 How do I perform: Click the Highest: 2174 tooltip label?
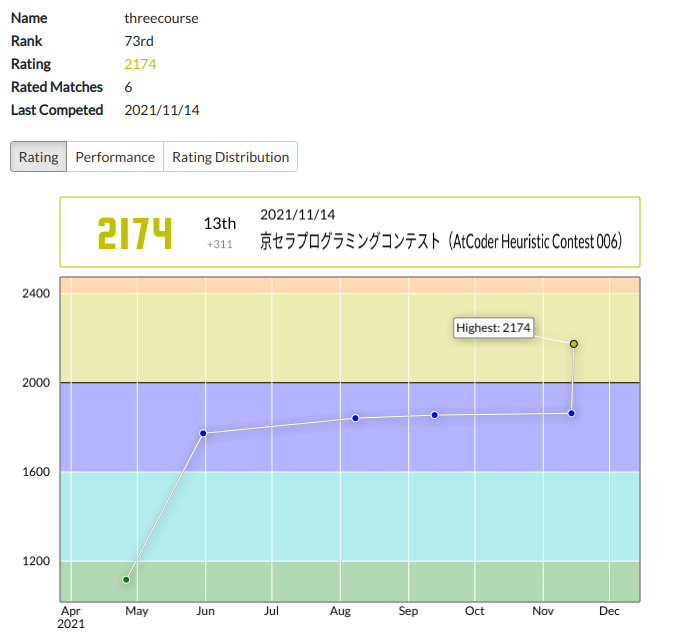[493, 328]
